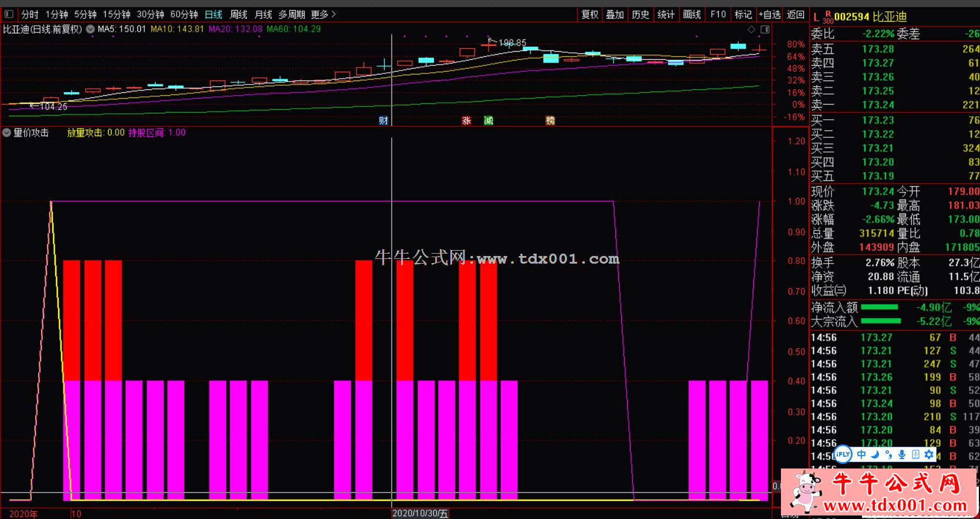Click the 现价 173.24 value
Viewport: 980px width, 519px height.
point(878,191)
